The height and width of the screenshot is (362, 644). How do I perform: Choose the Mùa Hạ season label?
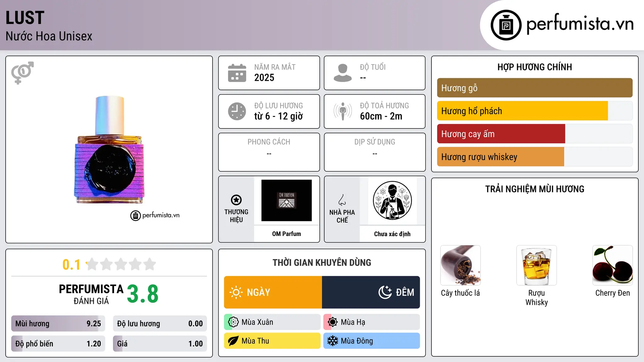(353, 322)
